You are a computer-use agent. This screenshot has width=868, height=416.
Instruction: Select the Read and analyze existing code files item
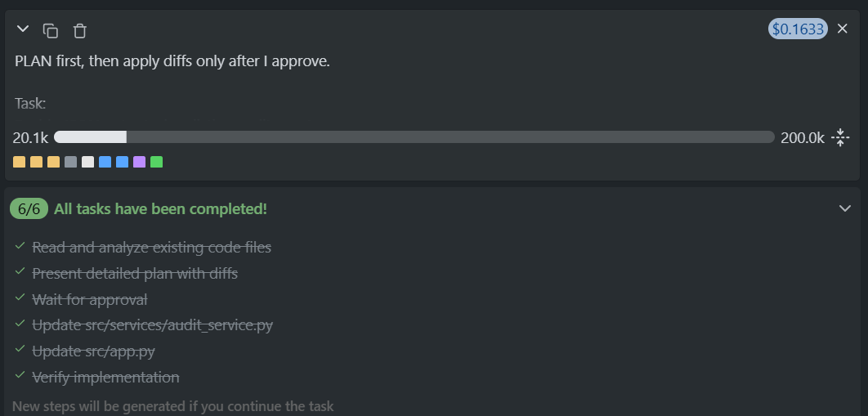pos(151,247)
